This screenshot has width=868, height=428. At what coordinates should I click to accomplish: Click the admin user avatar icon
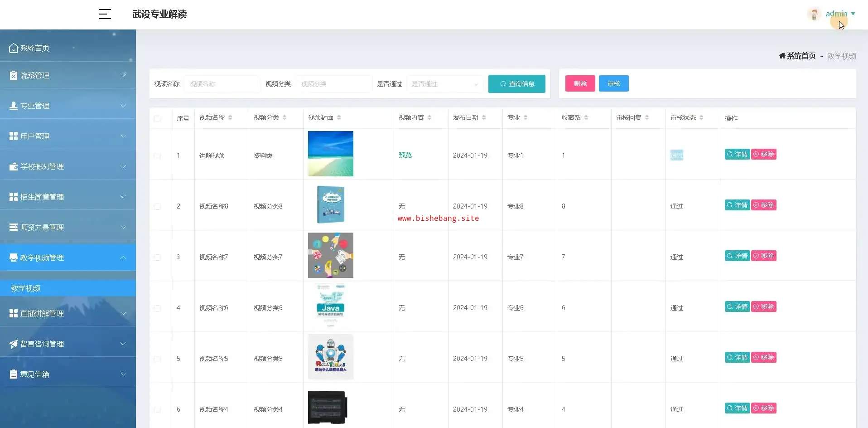coord(814,14)
